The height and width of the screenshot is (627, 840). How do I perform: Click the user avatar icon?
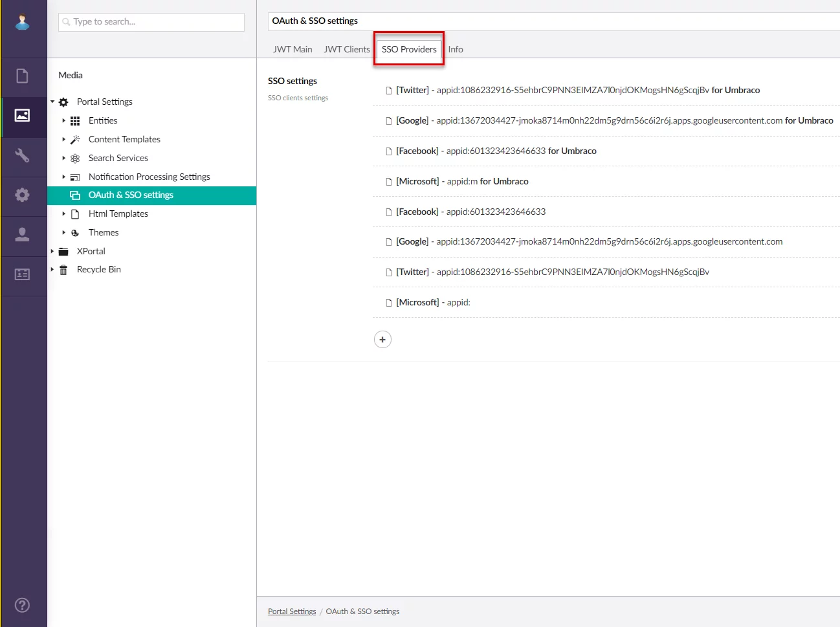coord(22,22)
